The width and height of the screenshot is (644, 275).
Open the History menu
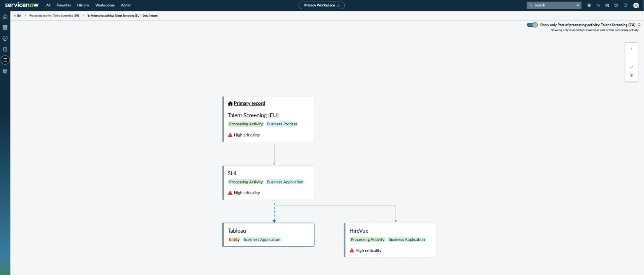coord(83,5)
